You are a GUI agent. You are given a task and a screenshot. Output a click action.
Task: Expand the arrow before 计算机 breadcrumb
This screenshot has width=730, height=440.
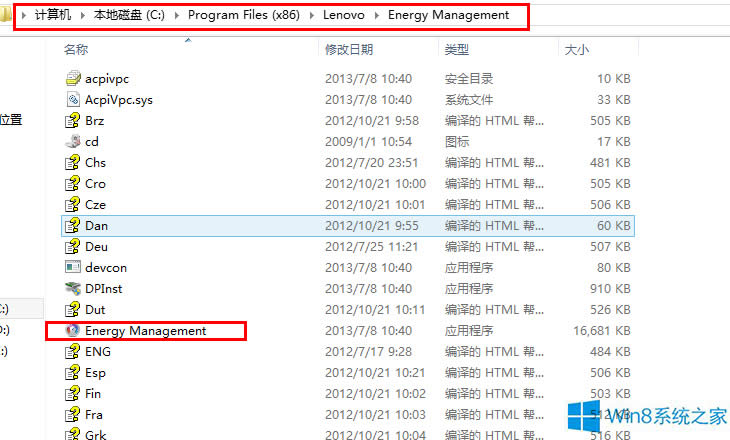point(24,15)
